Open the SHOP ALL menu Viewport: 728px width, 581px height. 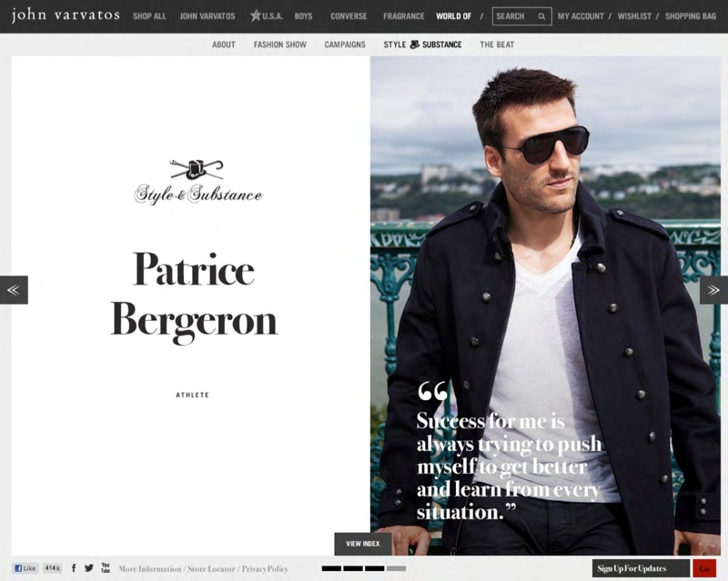(x=149, y=16)
